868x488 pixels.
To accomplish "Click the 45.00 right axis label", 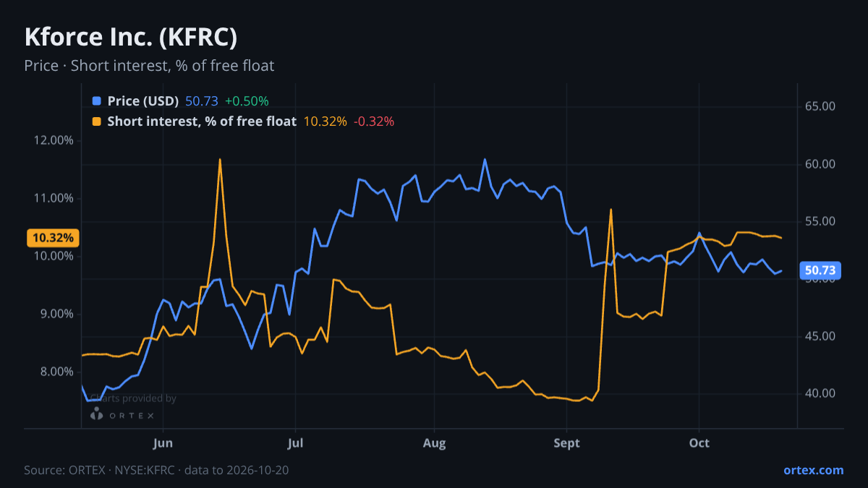I will point(820,336).
